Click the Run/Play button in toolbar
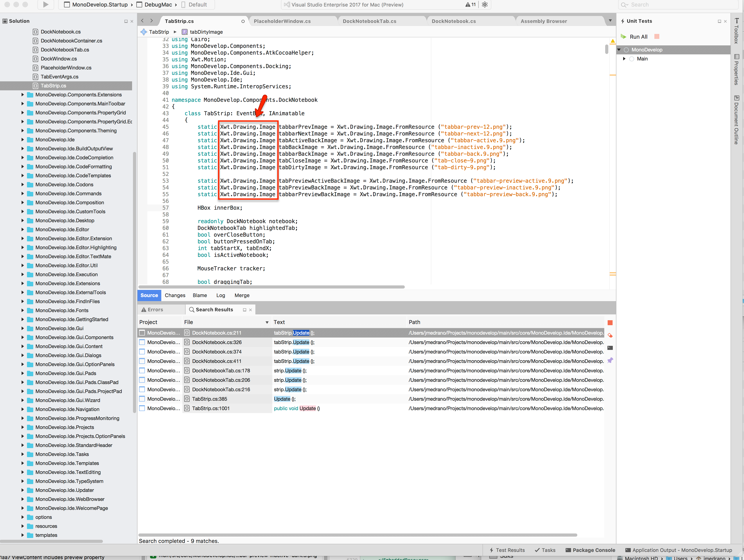This screenshot has height=560, width=744. tap(46, 4)
